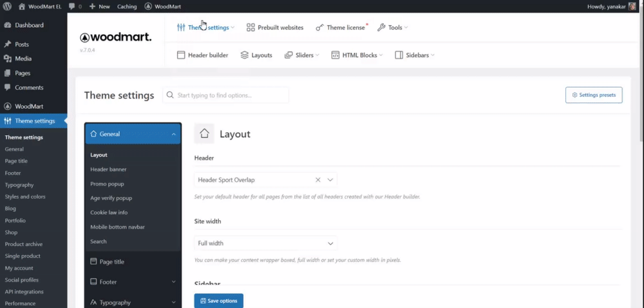Screen dimensions: 644x308
Task: Click the Prebuilt websites grid icon
Action: tap(251, 28)
